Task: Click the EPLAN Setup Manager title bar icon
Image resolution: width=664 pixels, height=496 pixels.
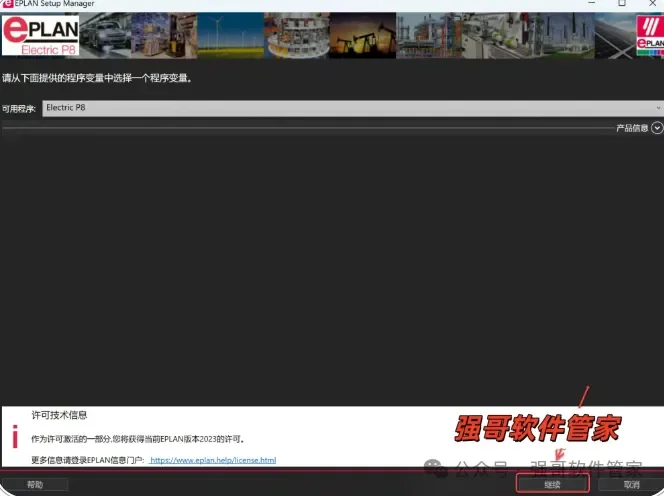Action: (7, 3)
